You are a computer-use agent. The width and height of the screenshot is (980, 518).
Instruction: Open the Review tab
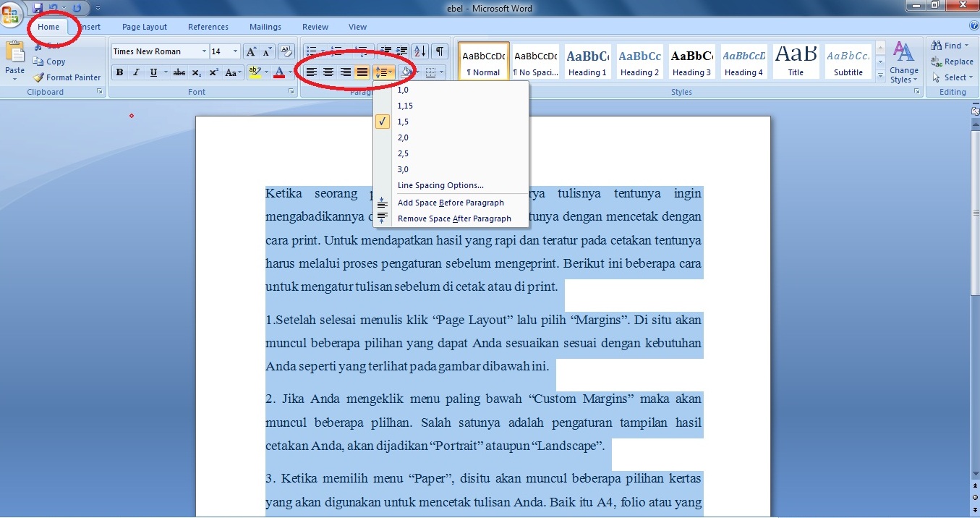coord(315,27)
